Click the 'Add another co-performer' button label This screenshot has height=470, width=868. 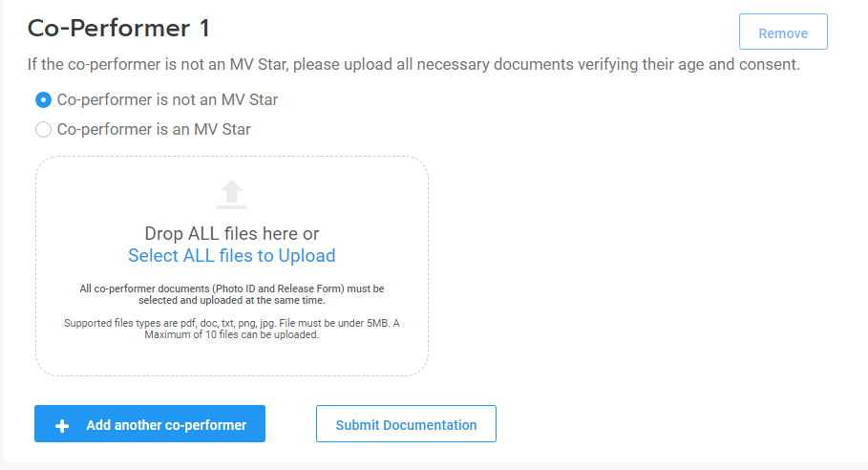(x=166, y=425)
